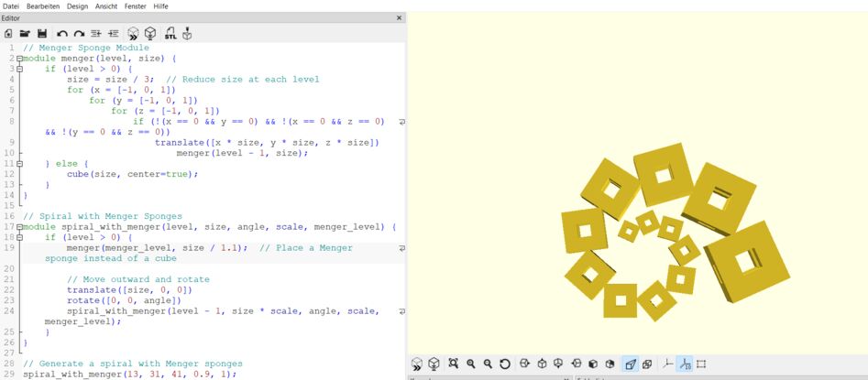Click the 'menger(level - 1, size);' call
This screenshot has height=380, width=868.
coord(242,153)
